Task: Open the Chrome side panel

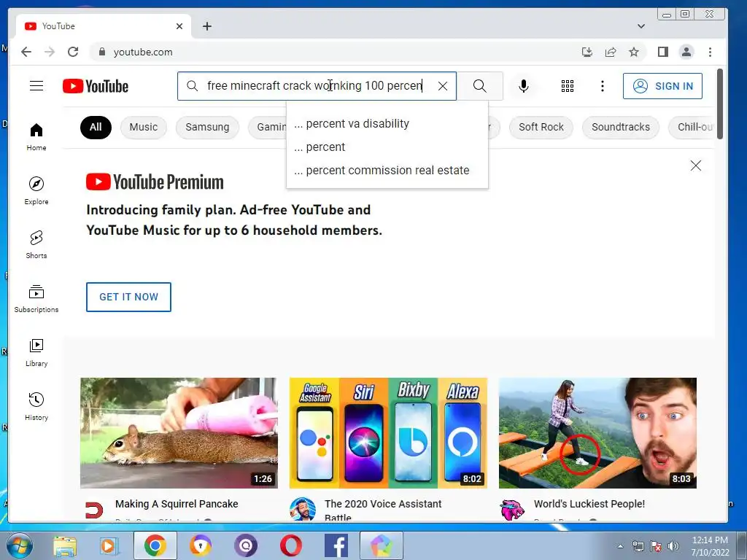Action: coord(662,52)
